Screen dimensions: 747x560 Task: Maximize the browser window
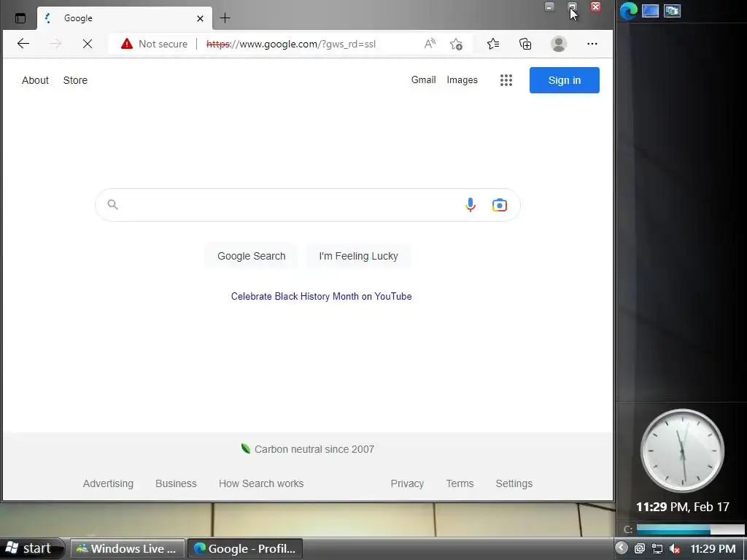[x=572, y=7]
